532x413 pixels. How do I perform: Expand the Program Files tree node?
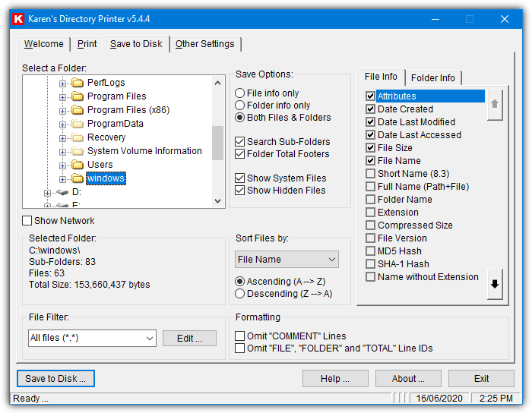62,97
